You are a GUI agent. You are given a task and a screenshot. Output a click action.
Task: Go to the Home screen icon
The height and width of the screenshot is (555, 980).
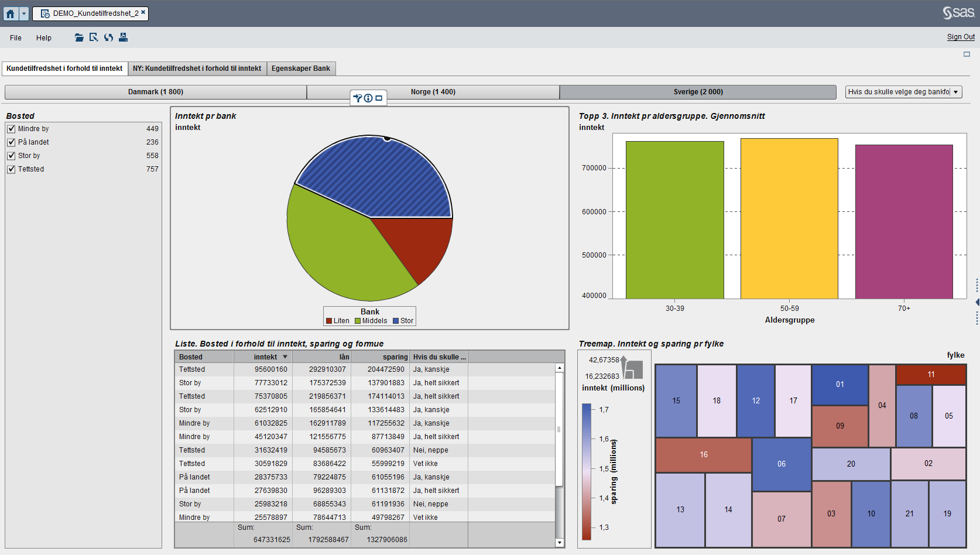click(x=11, y=13)
